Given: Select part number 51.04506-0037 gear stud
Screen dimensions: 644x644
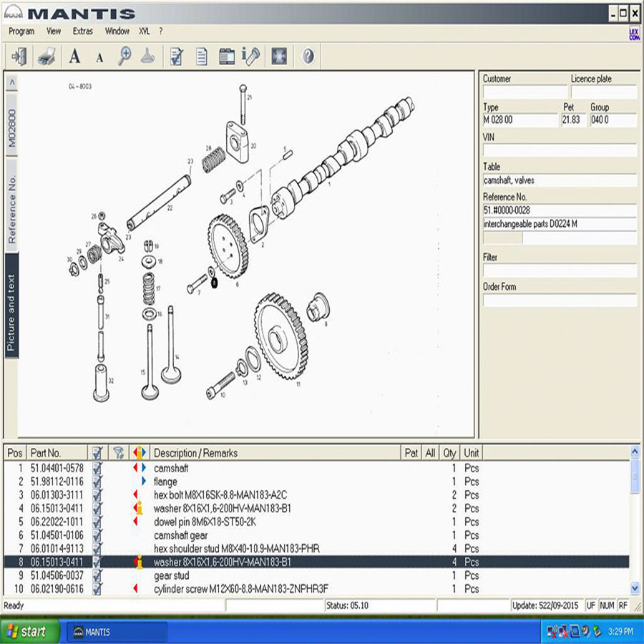Looking at the screenshot, I should (x=57, y=575).
